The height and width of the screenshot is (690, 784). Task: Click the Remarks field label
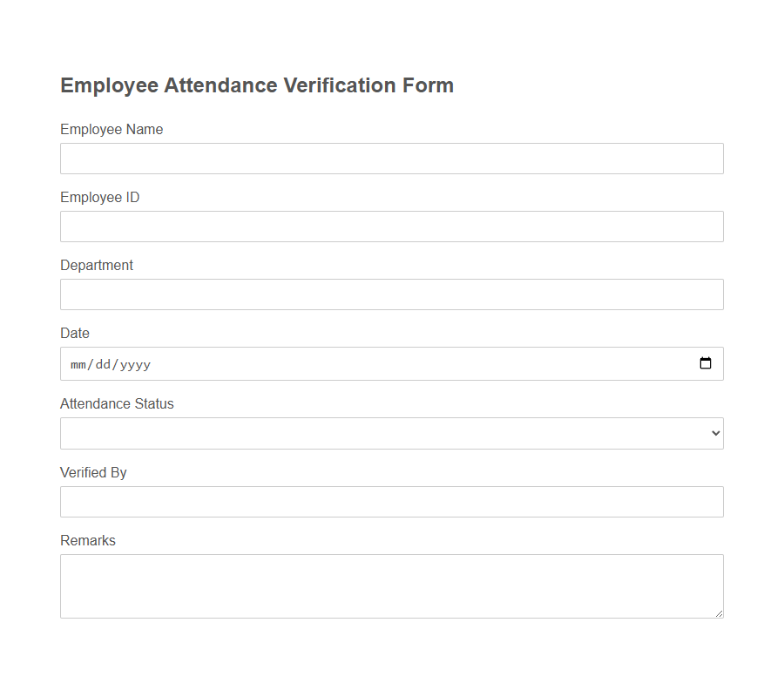tap(87, 540)
